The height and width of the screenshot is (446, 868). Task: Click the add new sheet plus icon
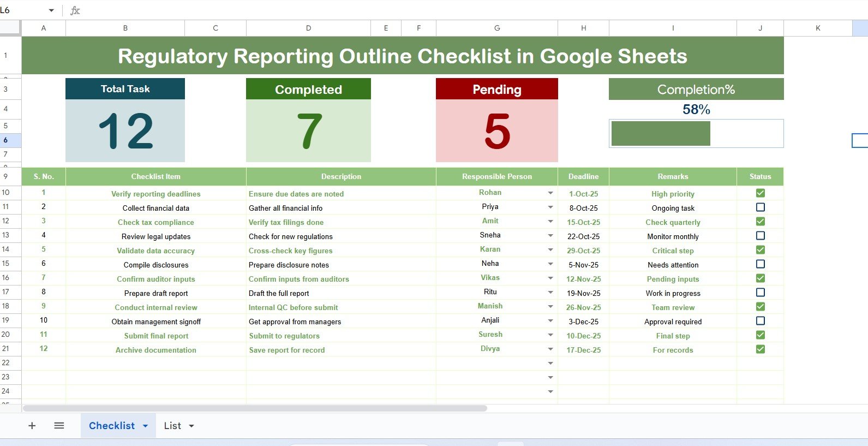click(32, 426)
